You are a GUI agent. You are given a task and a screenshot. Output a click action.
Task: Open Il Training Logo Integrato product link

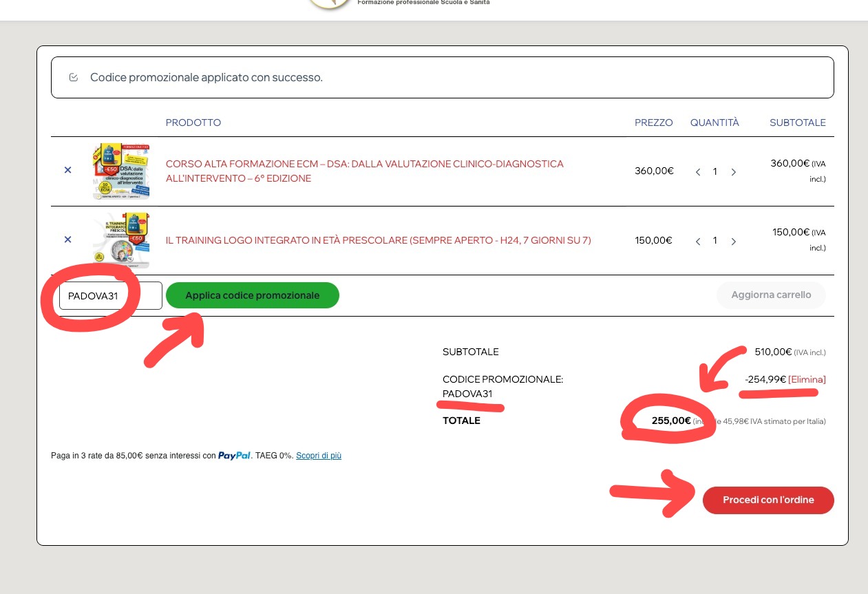point(378,240)
